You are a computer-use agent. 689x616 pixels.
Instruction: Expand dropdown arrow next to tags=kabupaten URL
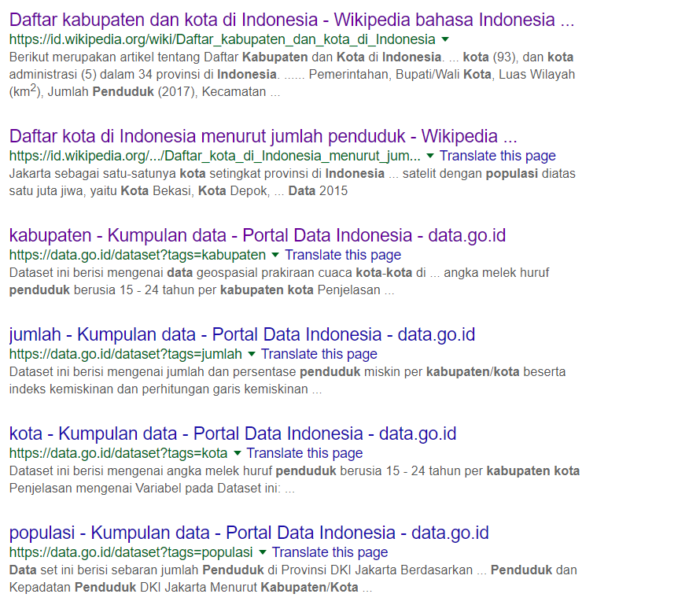click(x=275, y=255)
